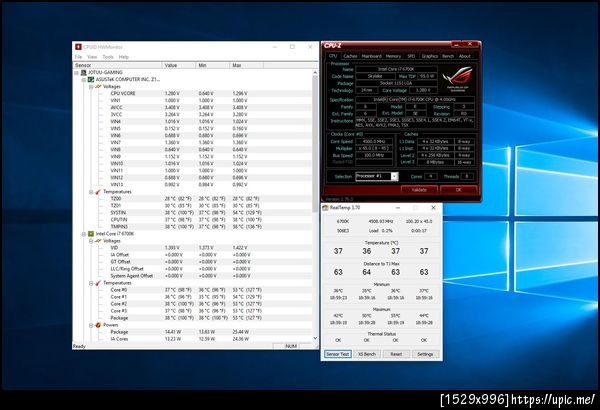
Task: Click the Powers icon in HWMonitor tree
Action: pos(98,325)
